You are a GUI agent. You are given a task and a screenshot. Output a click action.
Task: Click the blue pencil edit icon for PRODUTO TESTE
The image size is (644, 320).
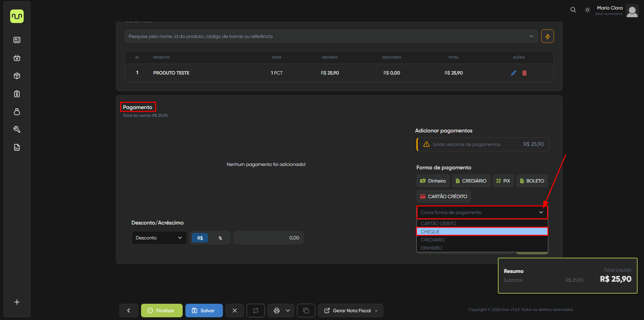tap(513, 73)
